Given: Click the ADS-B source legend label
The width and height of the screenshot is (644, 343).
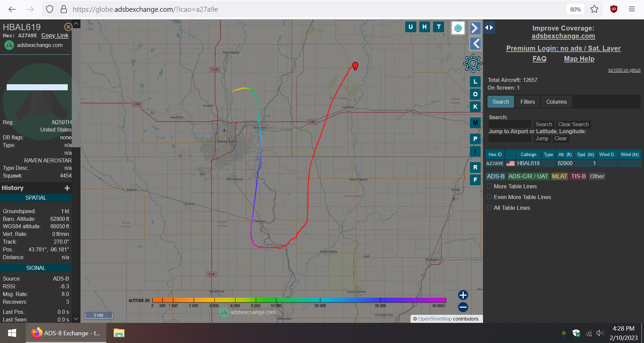Looking at the screenshot, I should point(496,176).
